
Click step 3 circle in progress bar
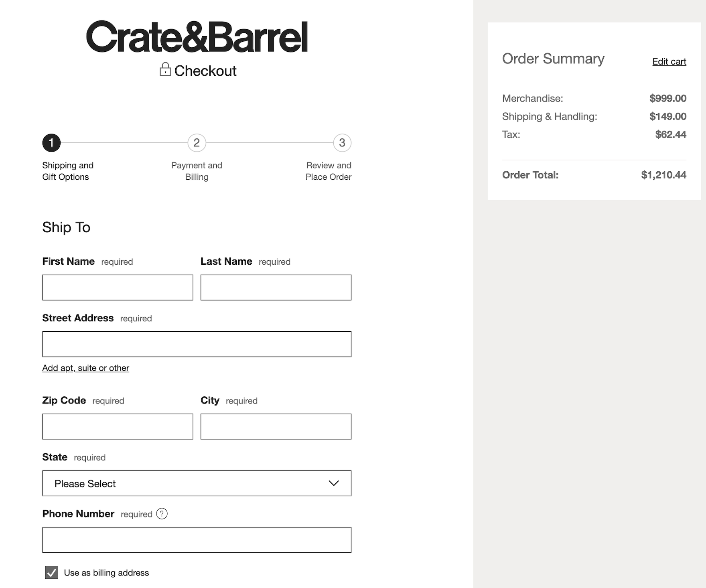(342, 143)
